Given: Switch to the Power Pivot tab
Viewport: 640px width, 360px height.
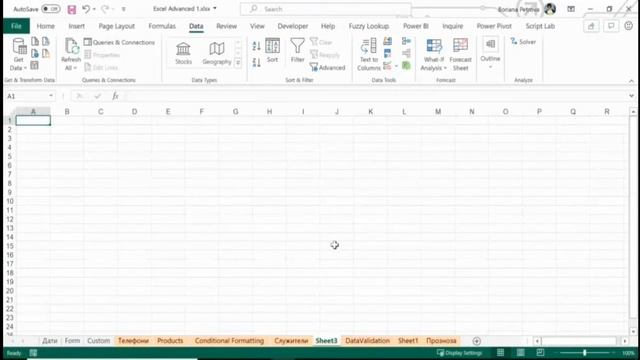Looking at the screenshot, I should point(494,26).
